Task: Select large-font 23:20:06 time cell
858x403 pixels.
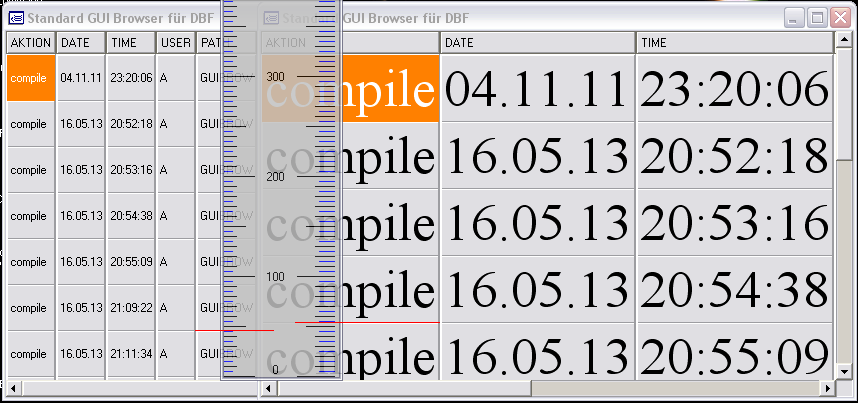Action: click(x=734, y=88)
